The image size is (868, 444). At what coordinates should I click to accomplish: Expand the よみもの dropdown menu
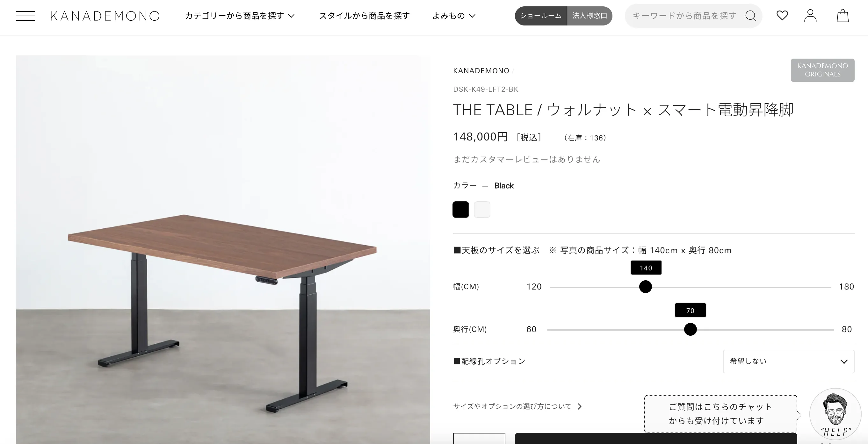click(x=453, y=16)
